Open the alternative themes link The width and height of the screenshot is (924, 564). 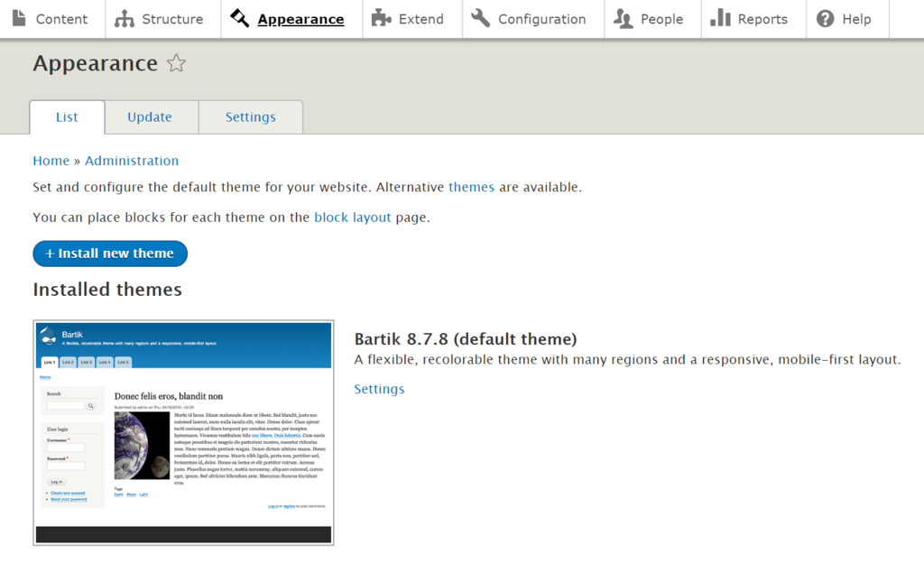pyautogui.click(x=471, y=188)
